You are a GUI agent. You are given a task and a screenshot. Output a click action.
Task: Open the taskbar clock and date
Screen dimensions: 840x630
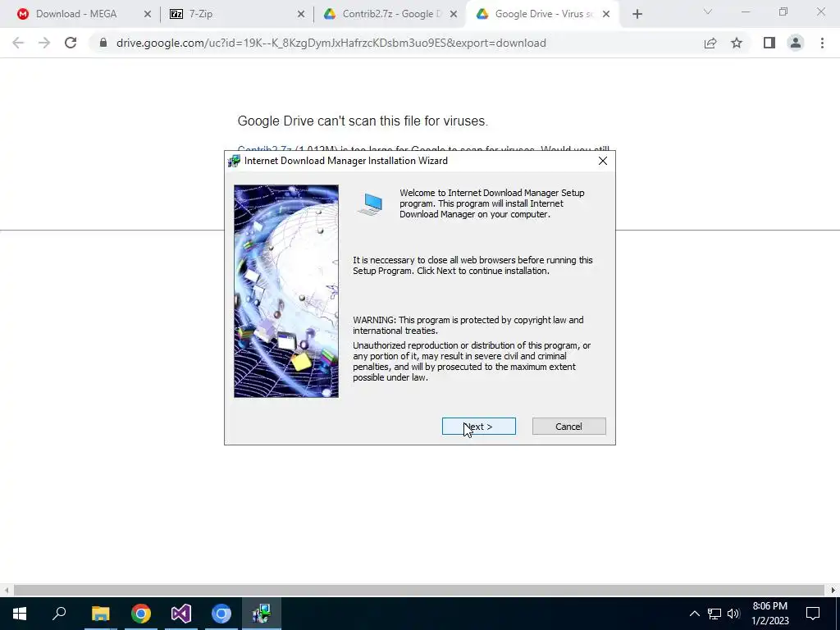pos(769,614)
